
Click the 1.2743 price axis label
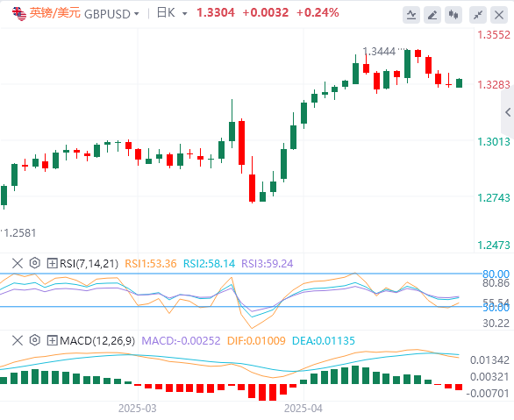pyautogui.click(x=494, y=198)
